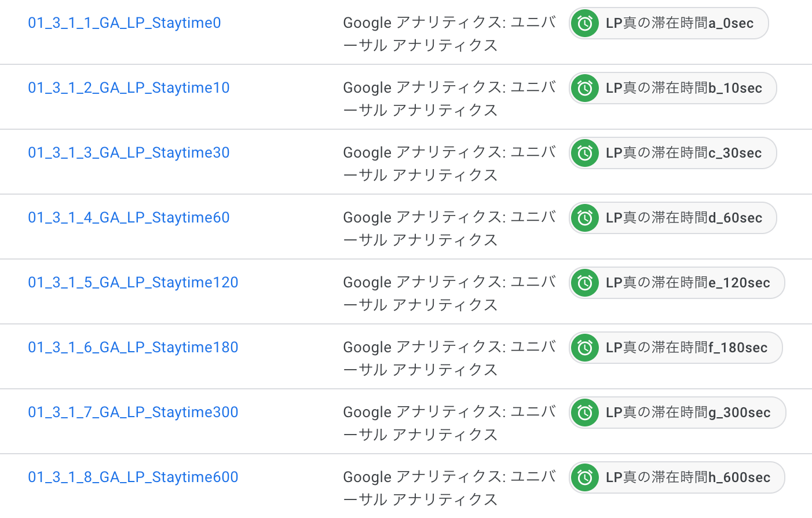Open trigger label LP真の滞在時間a_0sec
Viewport: 812px width, 518px height.
[x=679, y=23]
